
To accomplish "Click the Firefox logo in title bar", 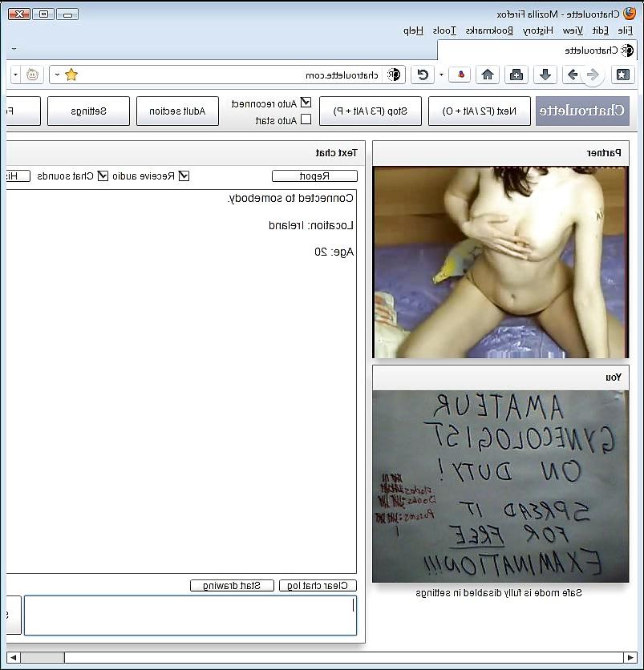I will pos(629,14).
